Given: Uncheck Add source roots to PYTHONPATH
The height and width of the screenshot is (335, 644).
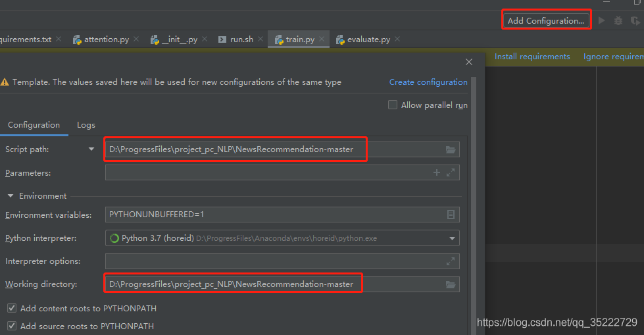Looking at the screenshot, I should tap(12, 326).
